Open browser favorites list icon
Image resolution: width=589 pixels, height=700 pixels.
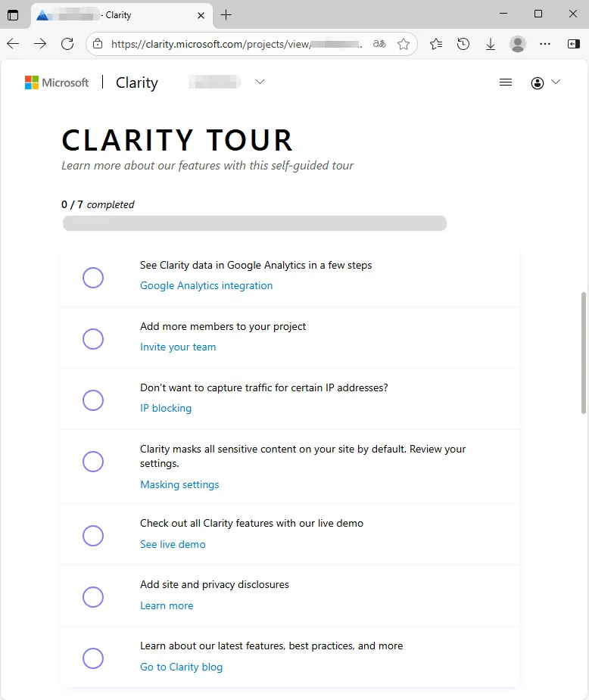coord(436,44)
